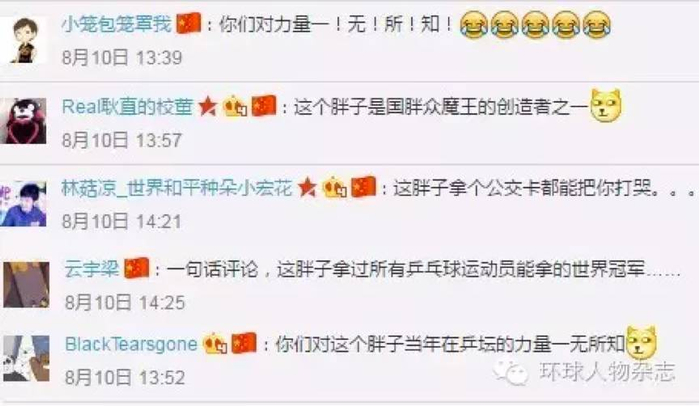Open Real耿直的校董 username link
Screen dimensions: 700x406
tap(127, 107)
